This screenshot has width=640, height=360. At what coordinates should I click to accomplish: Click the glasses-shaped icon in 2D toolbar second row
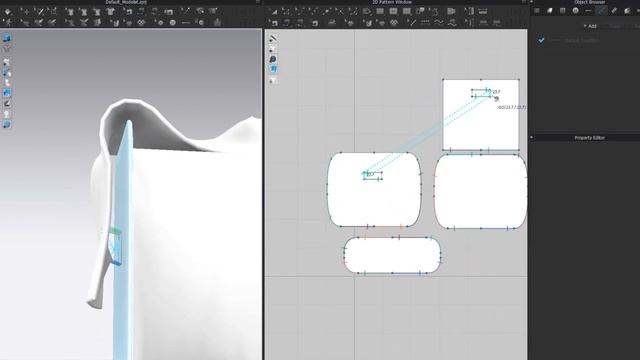pyautogui.click(x=394, y=23)
